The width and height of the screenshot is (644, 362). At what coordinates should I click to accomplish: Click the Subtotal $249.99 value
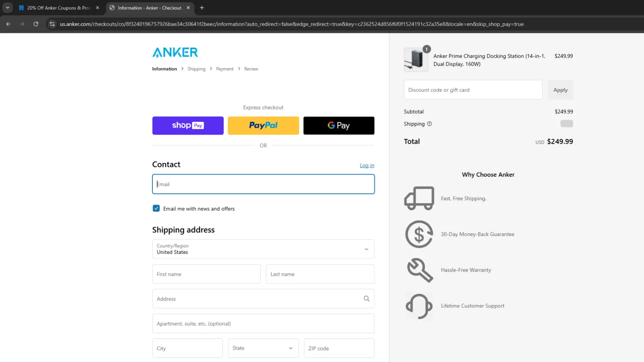[564, 112]
